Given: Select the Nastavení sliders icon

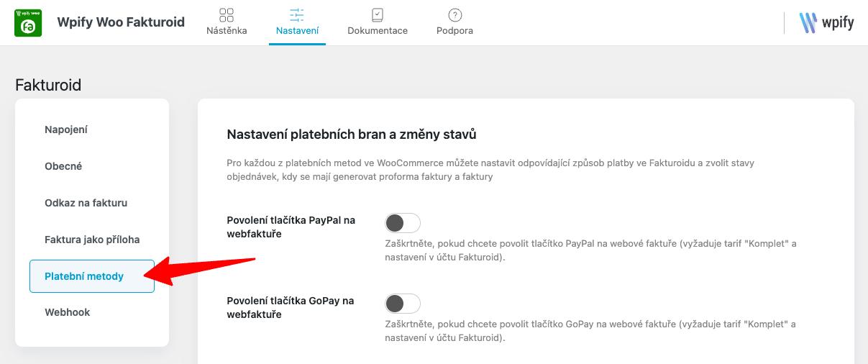Looking at the screenshot, I should pos(297,15).
